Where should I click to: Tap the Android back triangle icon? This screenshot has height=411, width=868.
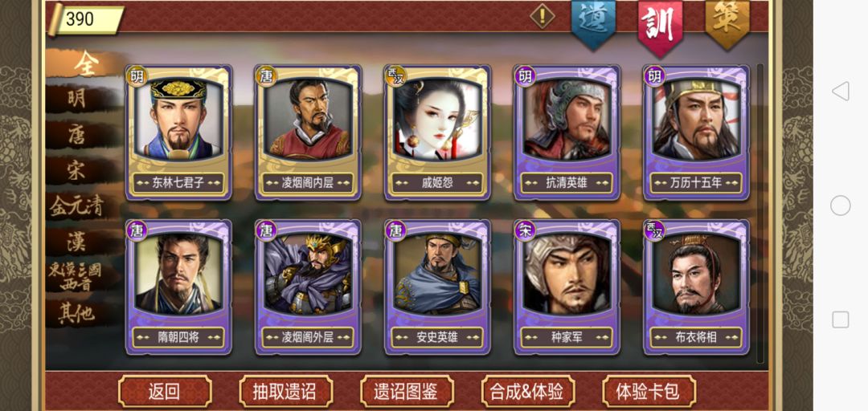click(x=841, y=92)
